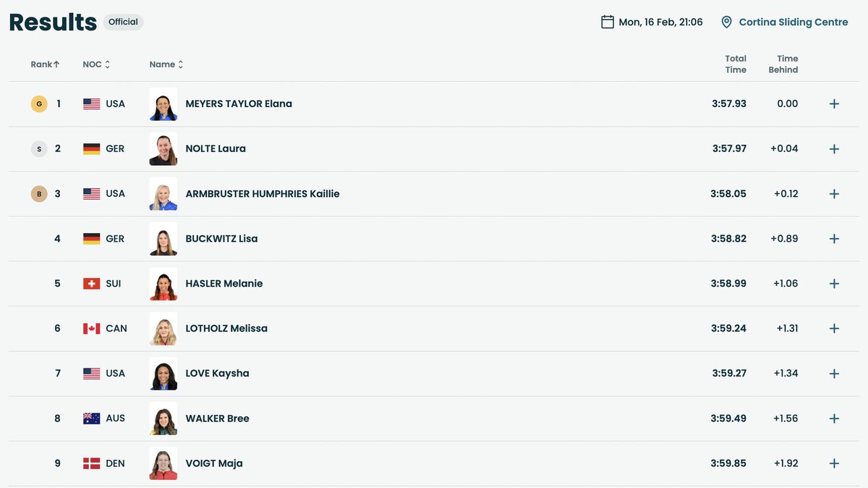This screenshot has height=488, width=868.
Task: Click SUI country code in row 5
Action: (114, 283)
